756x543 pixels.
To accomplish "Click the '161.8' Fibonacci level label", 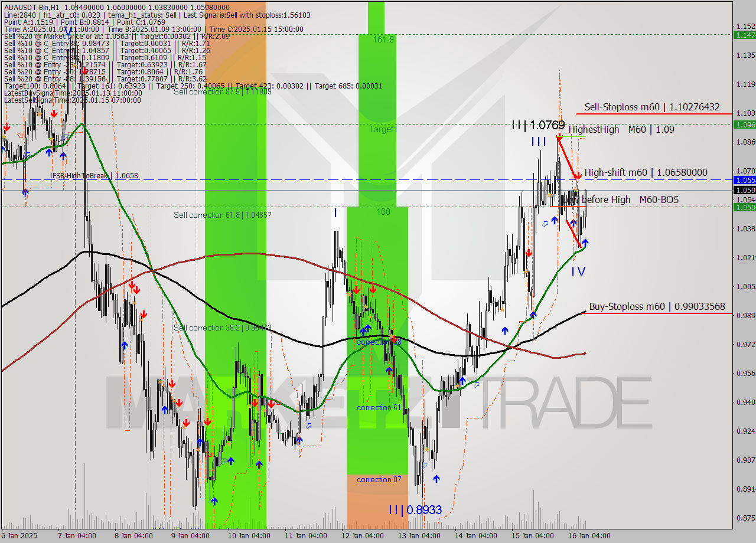I will click(x=383, y=40).
